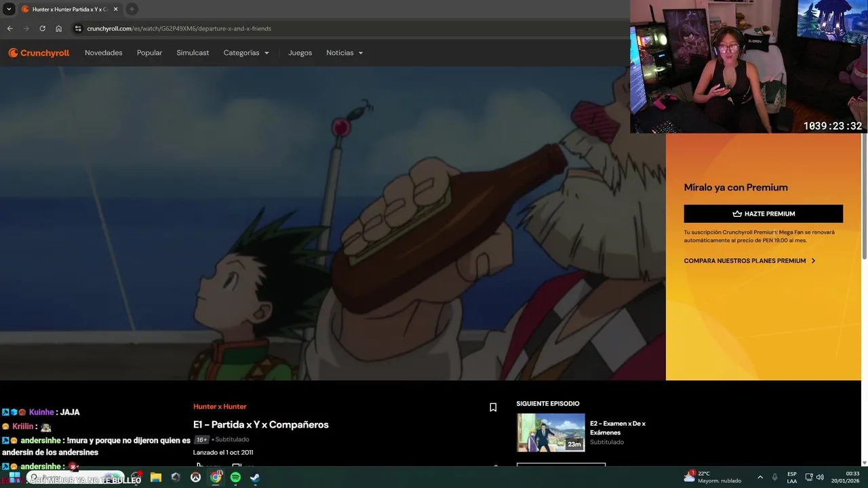Reload the page with refresh icon
This screenshot has height=488, width=868.
[42, 28]
